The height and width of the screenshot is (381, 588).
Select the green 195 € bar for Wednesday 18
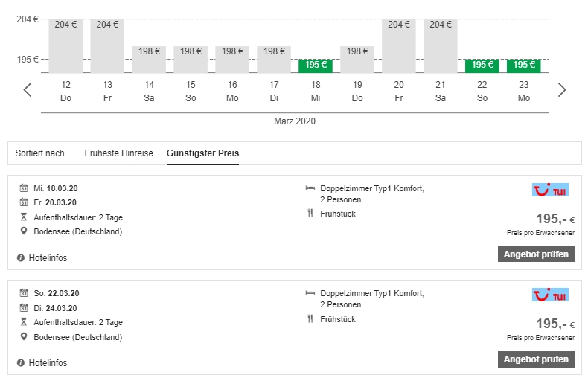[316, 65]
